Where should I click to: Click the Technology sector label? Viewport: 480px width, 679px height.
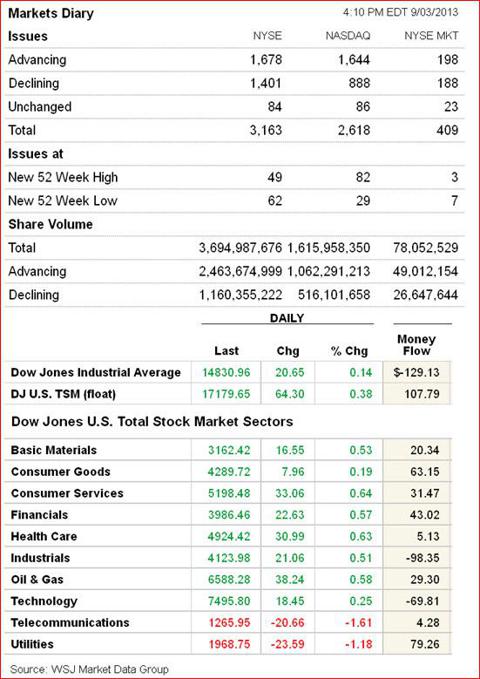tap(44, 601)
